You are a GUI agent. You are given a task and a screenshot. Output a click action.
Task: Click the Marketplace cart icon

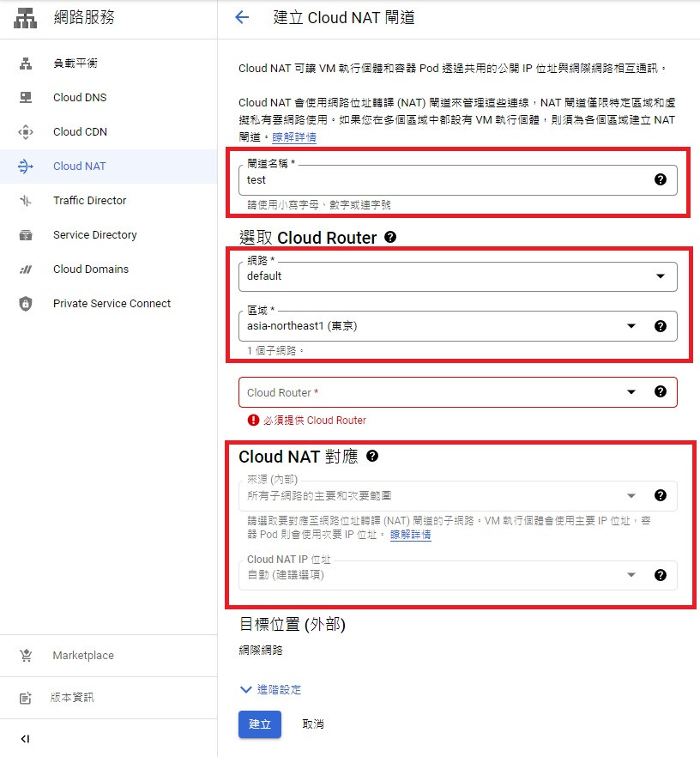click(x=26, y=655)
